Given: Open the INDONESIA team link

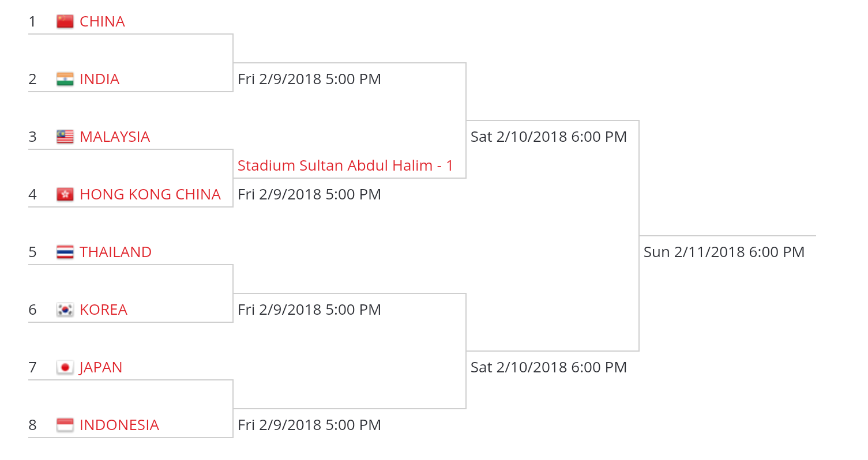Looking at the screenshot, I should [119, 425].
